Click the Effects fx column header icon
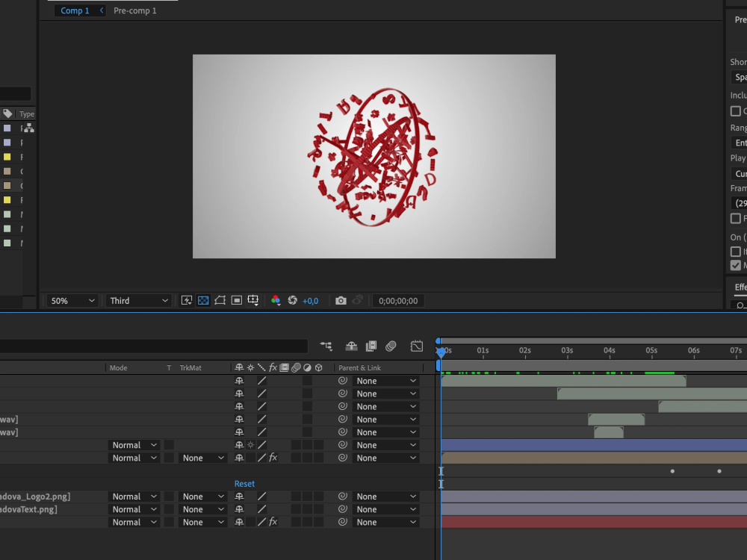 pos(273,367)
